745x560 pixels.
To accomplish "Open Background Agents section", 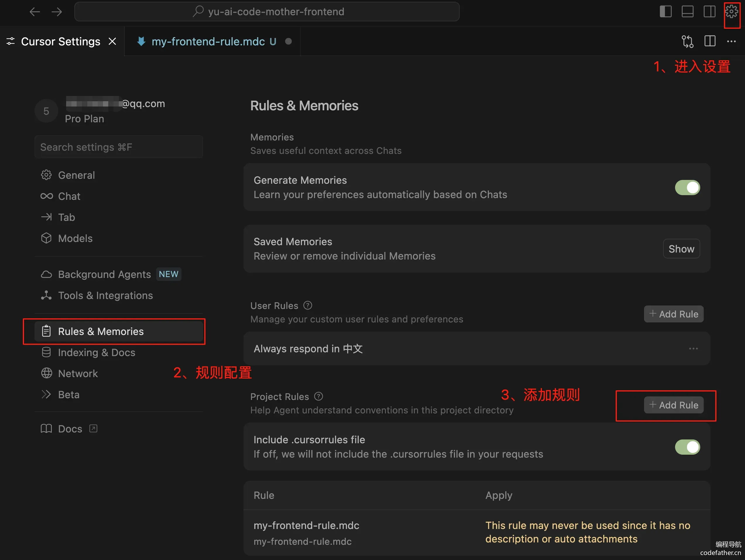I will coord(119,274).
